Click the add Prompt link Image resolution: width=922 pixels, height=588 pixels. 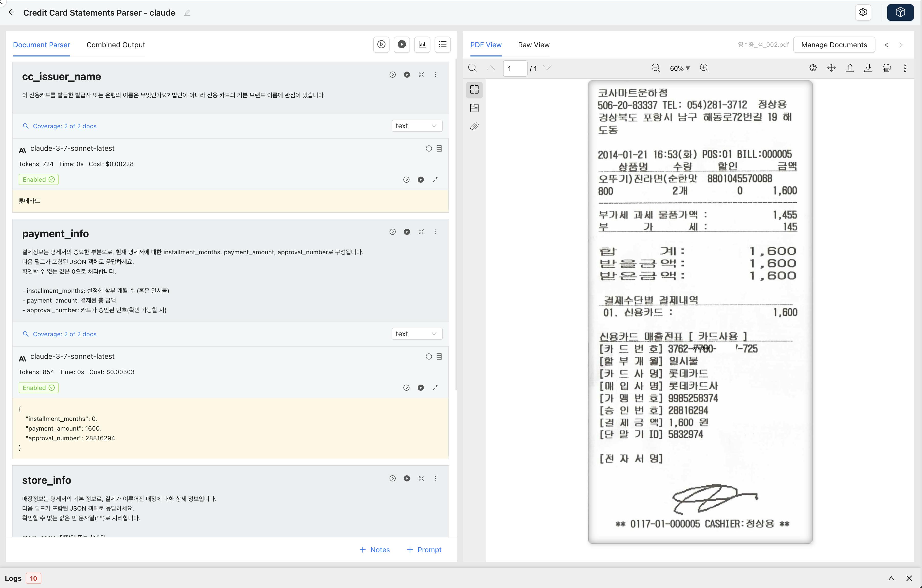pos(424,550)
